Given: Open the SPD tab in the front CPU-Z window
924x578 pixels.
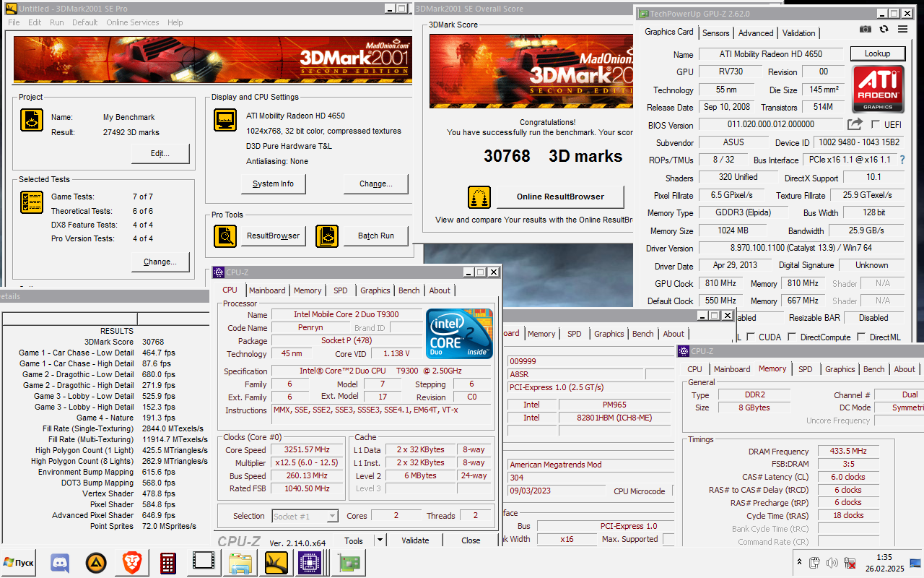Looking at the screenshot, I should 341,290.
